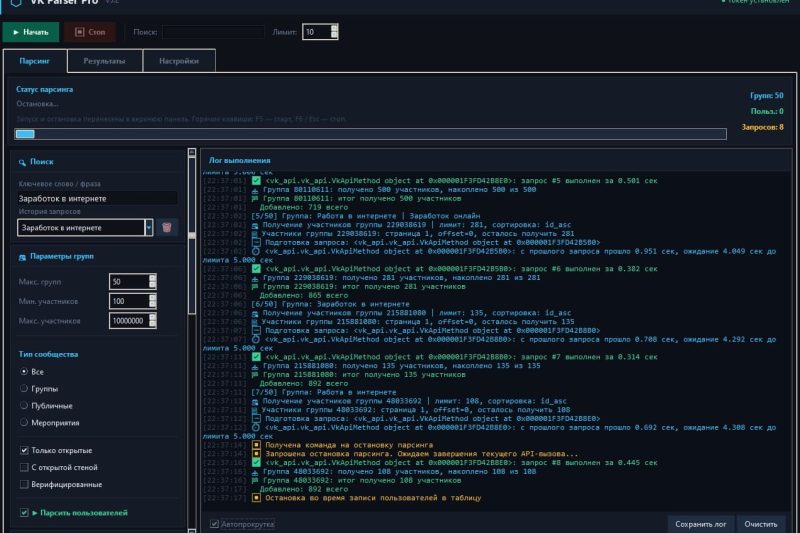The height and width of the screenshot is (533, 800).
Task: Click the stop icon beside Получена команда на остановку
Action: coord(256,445)
